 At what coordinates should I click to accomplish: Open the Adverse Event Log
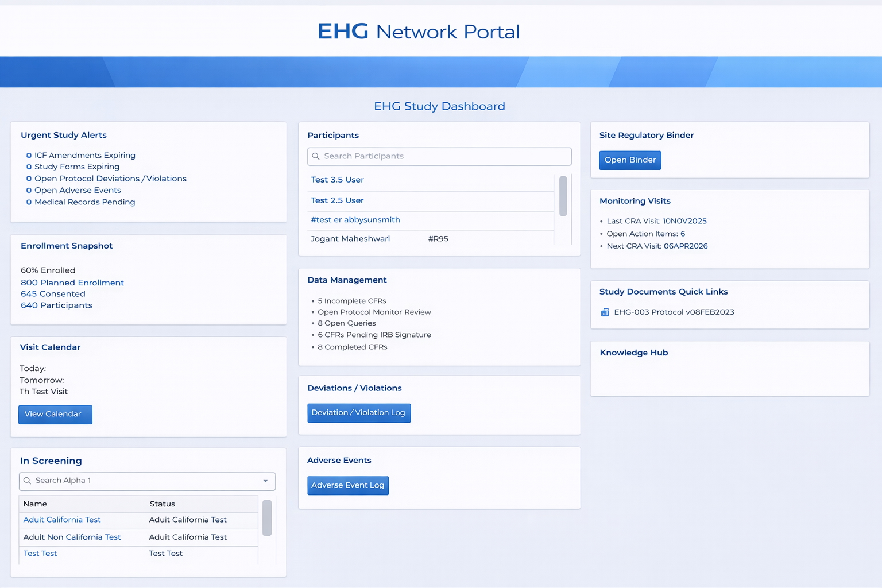[347, 485]
